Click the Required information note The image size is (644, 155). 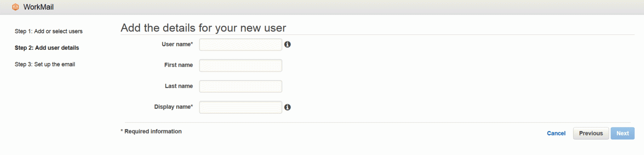click(x=151, y=131)
